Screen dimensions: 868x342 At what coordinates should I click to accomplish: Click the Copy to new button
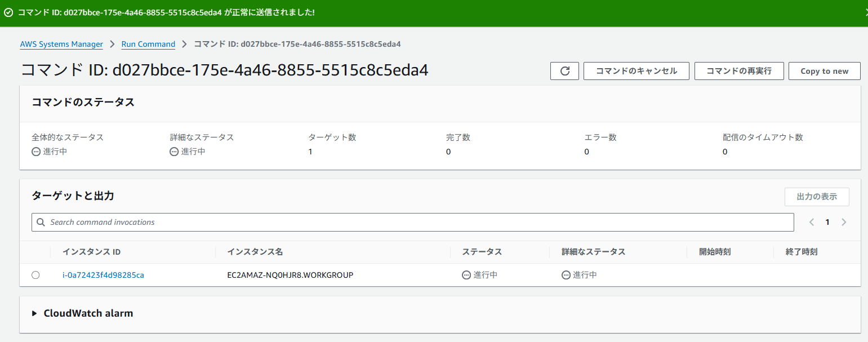pyautogui.click(x=824, y=70)
